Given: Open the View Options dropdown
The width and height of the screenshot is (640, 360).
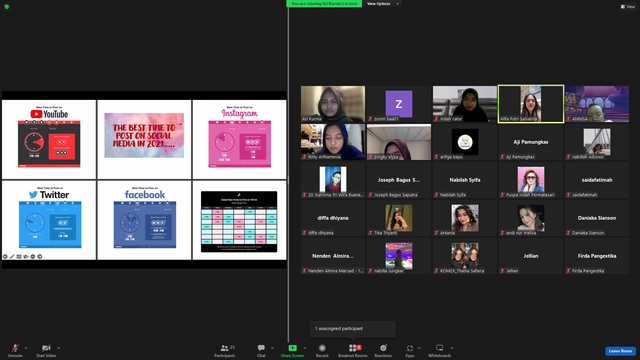Looking at the screenshot, I should [382, 4].
